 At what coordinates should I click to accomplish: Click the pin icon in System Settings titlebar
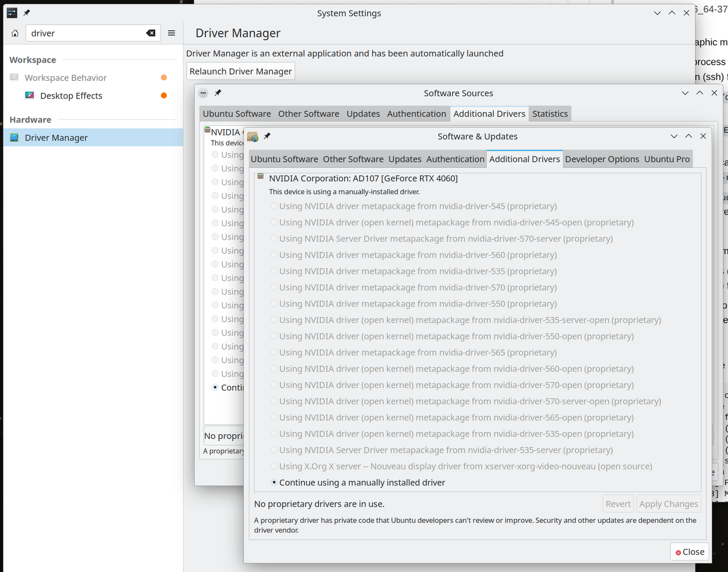[27, 13]
